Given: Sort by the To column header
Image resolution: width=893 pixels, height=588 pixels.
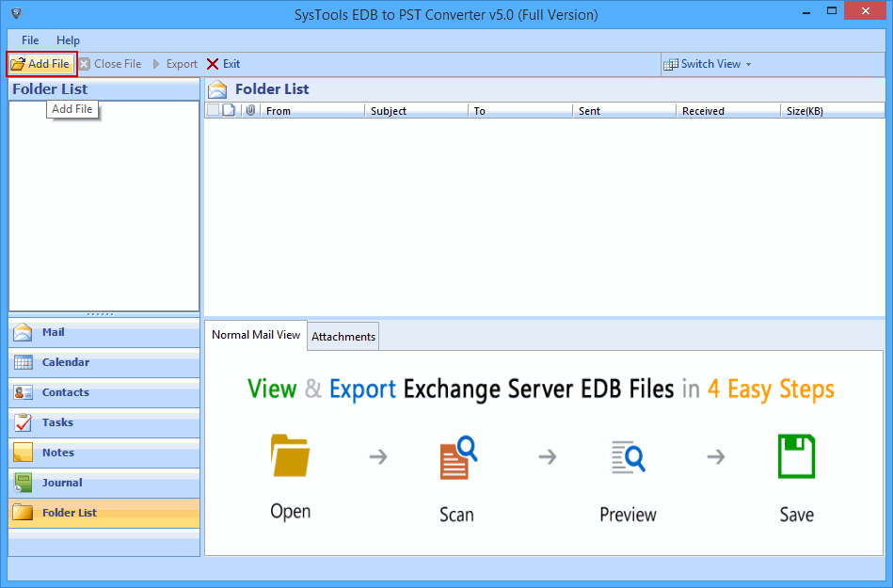Looking at the screenshot, I should point(520,111).
